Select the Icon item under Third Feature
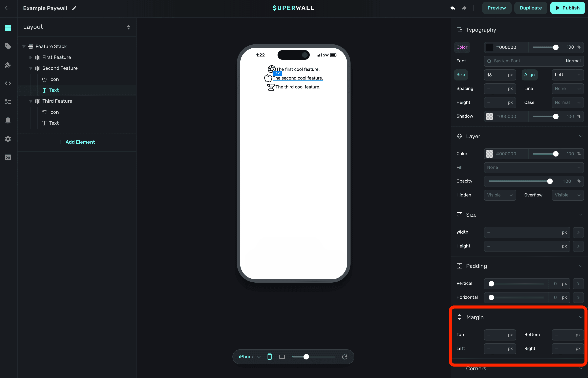Screen dimensions: 588x378 54,112
